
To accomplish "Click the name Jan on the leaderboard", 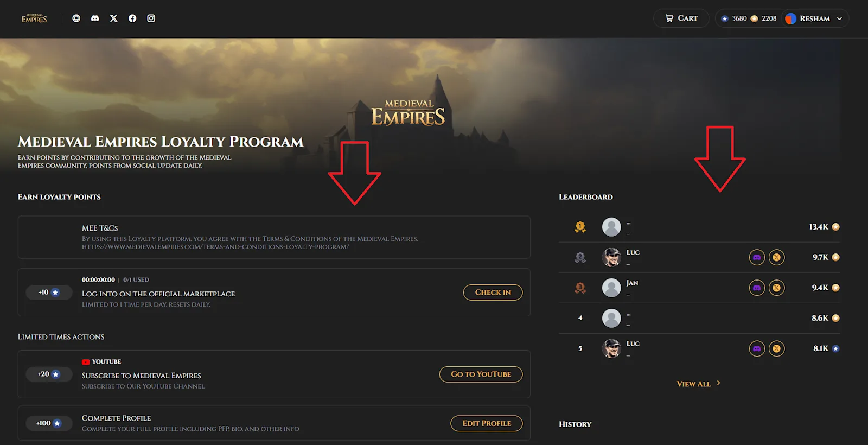I will [x=633, y=283].
